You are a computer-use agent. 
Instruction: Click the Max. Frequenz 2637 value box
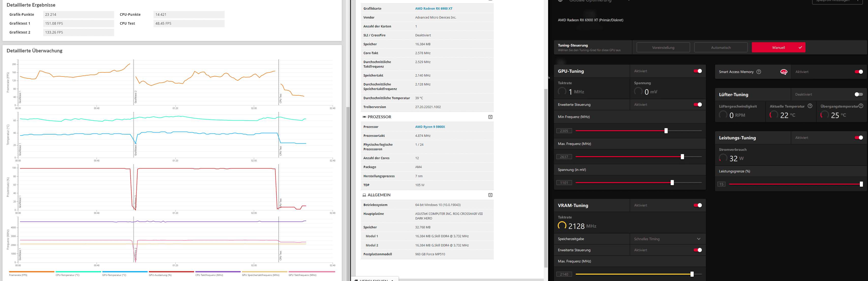(564, 157)
